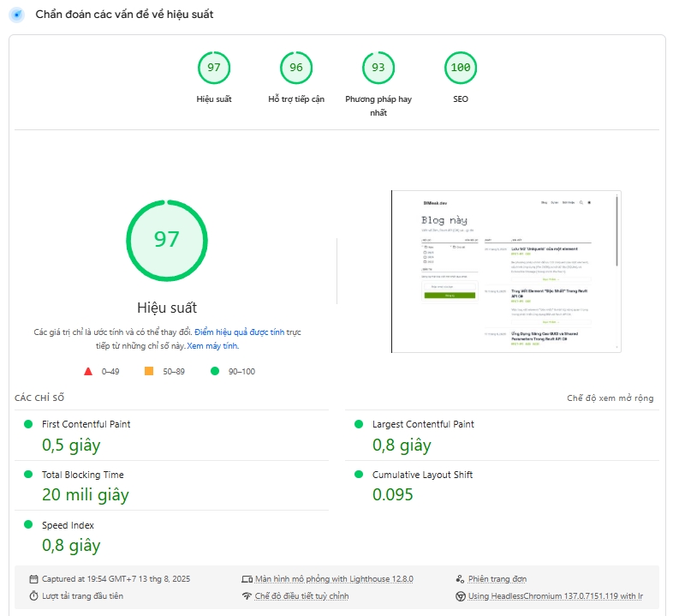The height and width of the screenshot is (616, 673).
Task: Click the large 97 performance gauge
Action: click(167, 240)
